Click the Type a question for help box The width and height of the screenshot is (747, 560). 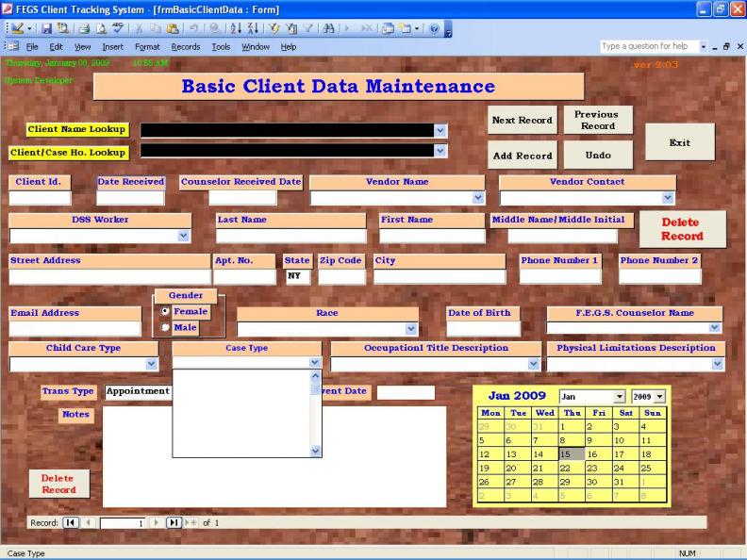648,46
